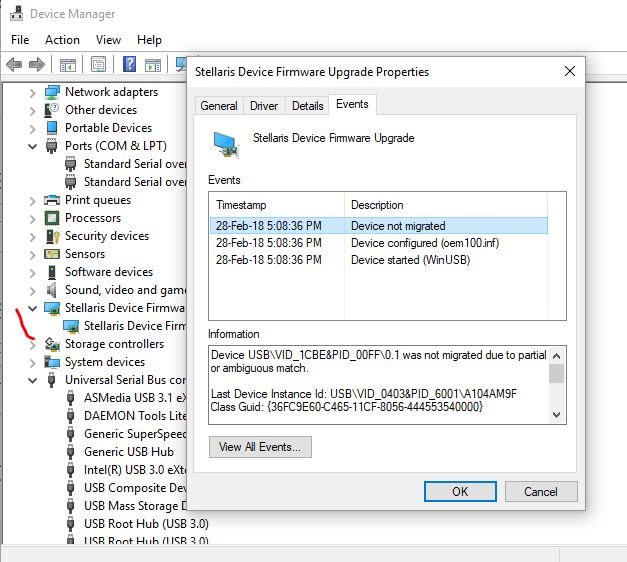Select the Network adapters category icon
Image resolution: width=627 pixels, height=562 pixels.
(x=52, y=92)
